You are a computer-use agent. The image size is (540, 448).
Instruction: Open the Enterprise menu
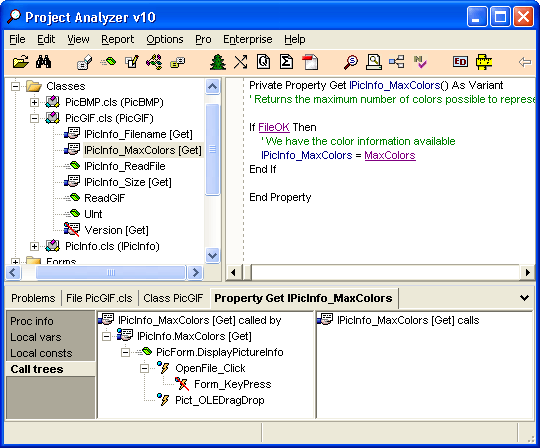tap(248, 39)
